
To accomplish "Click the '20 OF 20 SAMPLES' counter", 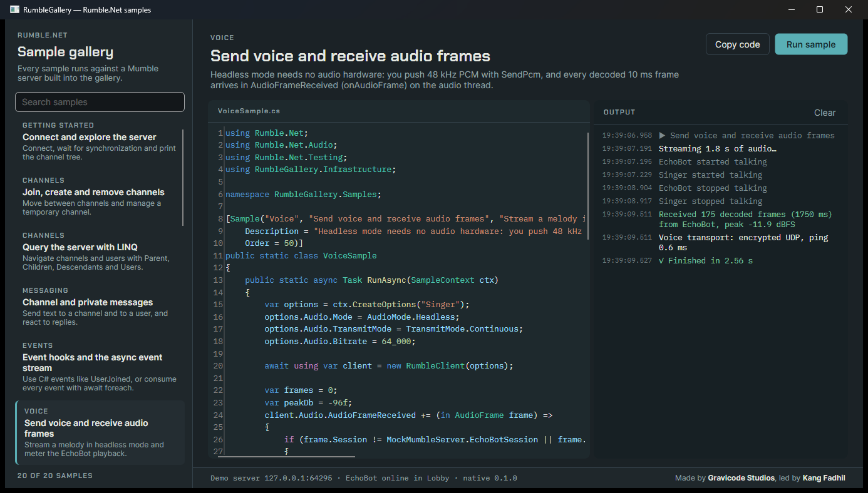I will 55,475.
